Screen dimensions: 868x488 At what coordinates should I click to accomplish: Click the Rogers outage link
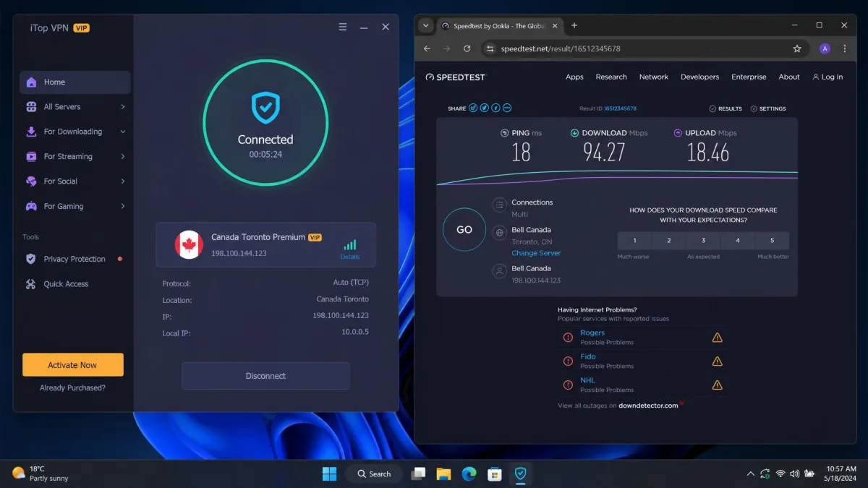592,333
